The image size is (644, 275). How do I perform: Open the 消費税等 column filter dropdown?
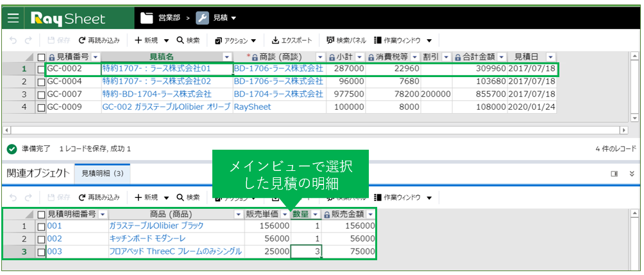point(415,57)
